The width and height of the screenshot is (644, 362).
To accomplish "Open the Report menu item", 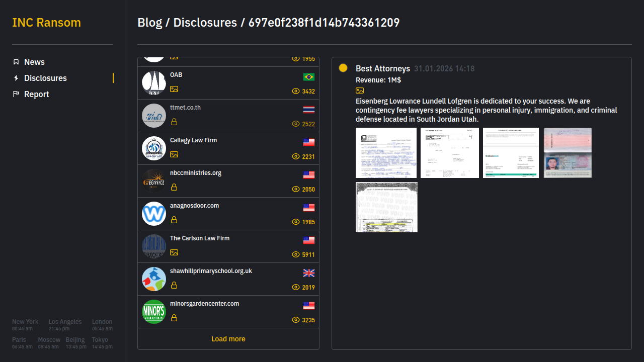I will pyautogui.click(x=36, y=94).
